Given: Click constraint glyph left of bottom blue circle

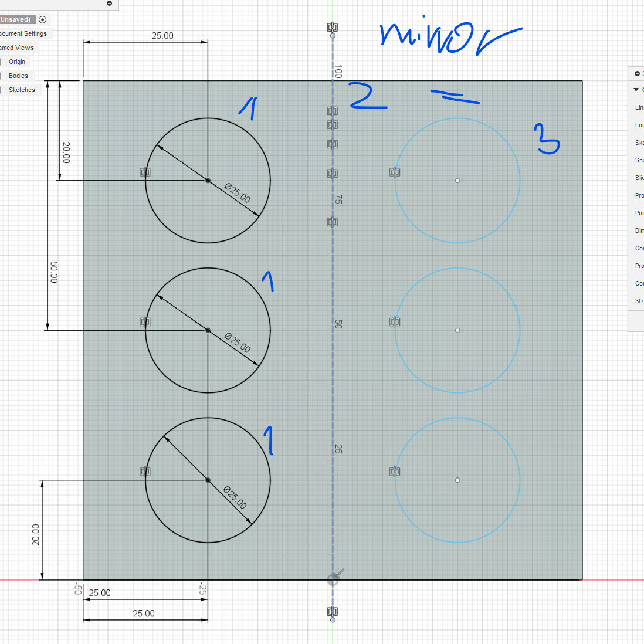Looking at the screenshot, I should 395,472.
